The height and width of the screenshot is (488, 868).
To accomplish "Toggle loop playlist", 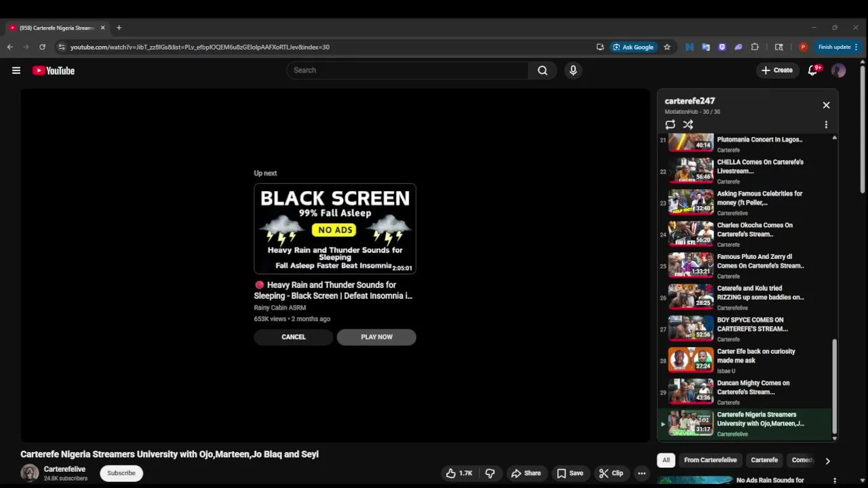I will (670, 125).
